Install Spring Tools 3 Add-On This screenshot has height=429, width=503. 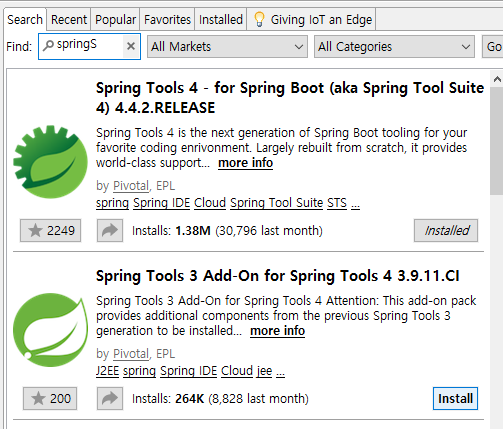coord(455,398)
